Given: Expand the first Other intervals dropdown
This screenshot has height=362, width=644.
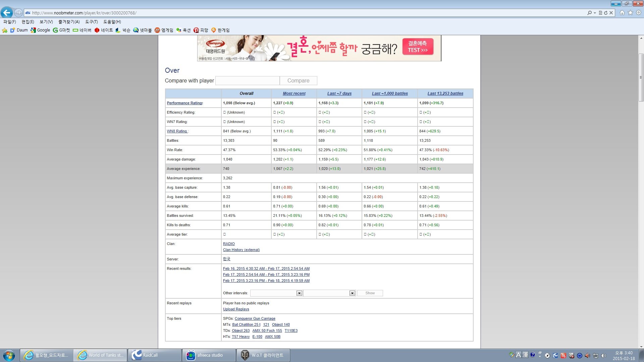Looking at the screenshot, I should pyautogui.click(x=299, y=293).
